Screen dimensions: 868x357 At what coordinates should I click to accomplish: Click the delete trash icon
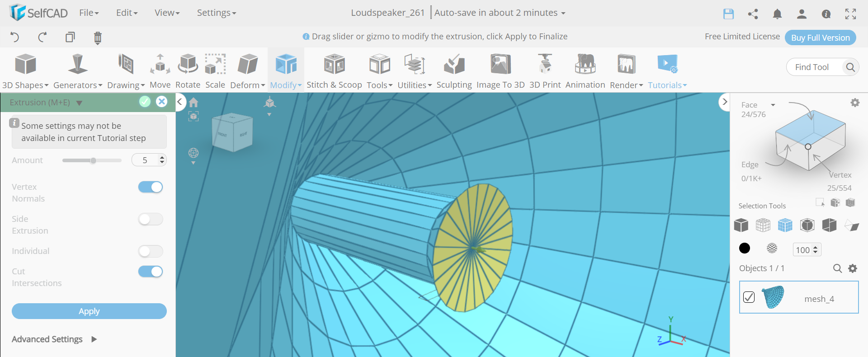[98, 38]
